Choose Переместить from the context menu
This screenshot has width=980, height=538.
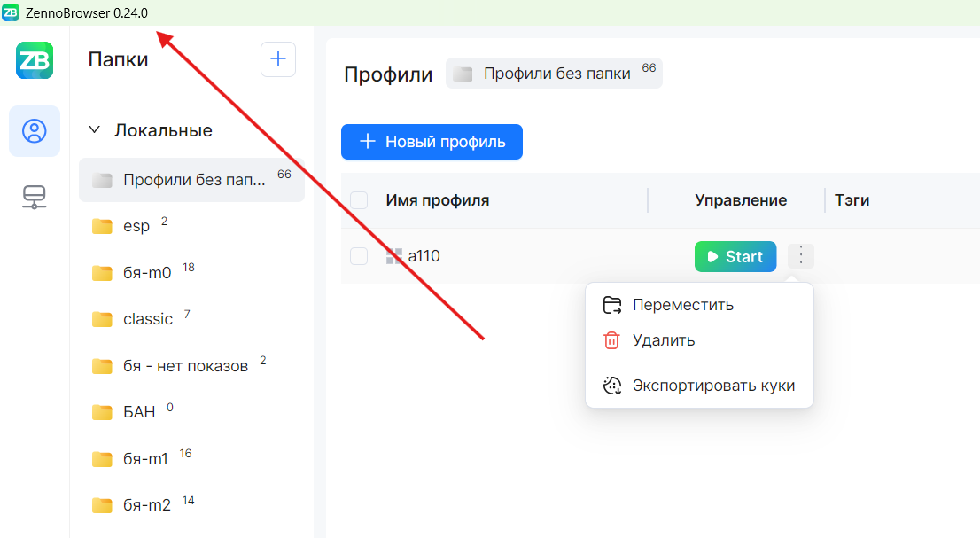[x=682, y=305]
